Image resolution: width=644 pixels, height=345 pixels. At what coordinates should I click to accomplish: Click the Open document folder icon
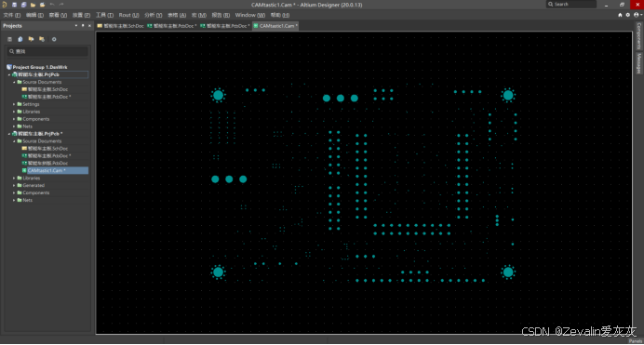coord(33,5)
